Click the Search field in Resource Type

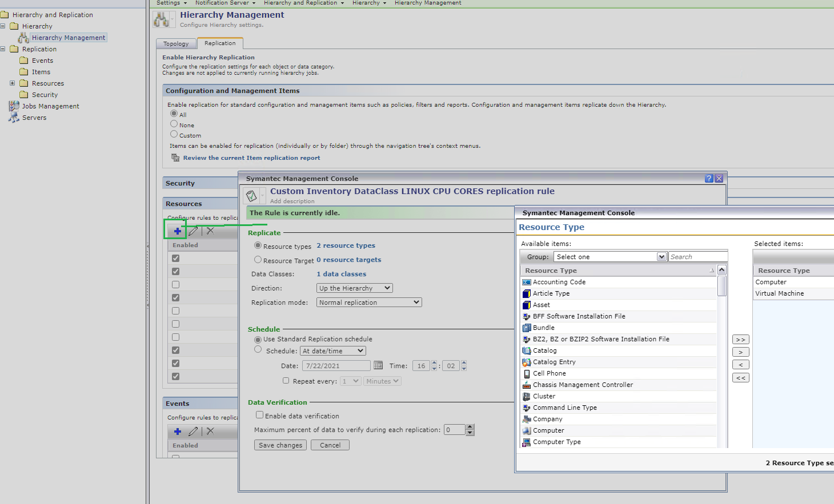click(x=697, y=257)
